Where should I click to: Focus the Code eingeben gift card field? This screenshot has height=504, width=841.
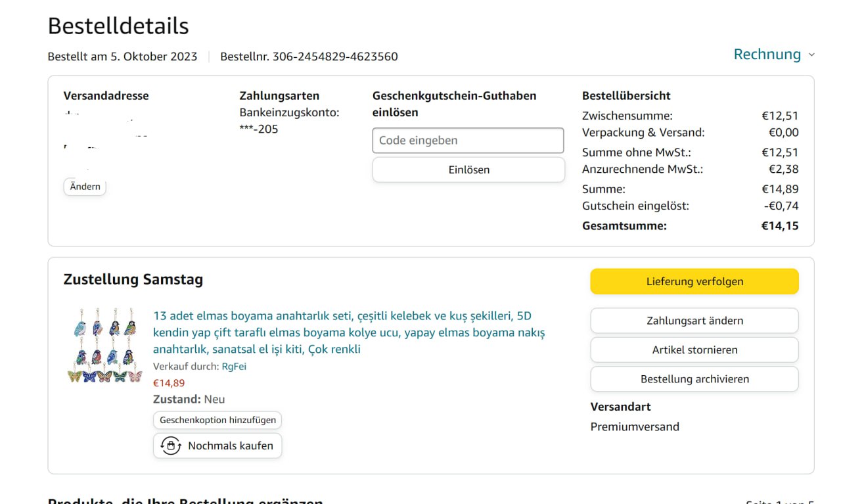click(468, 140)
